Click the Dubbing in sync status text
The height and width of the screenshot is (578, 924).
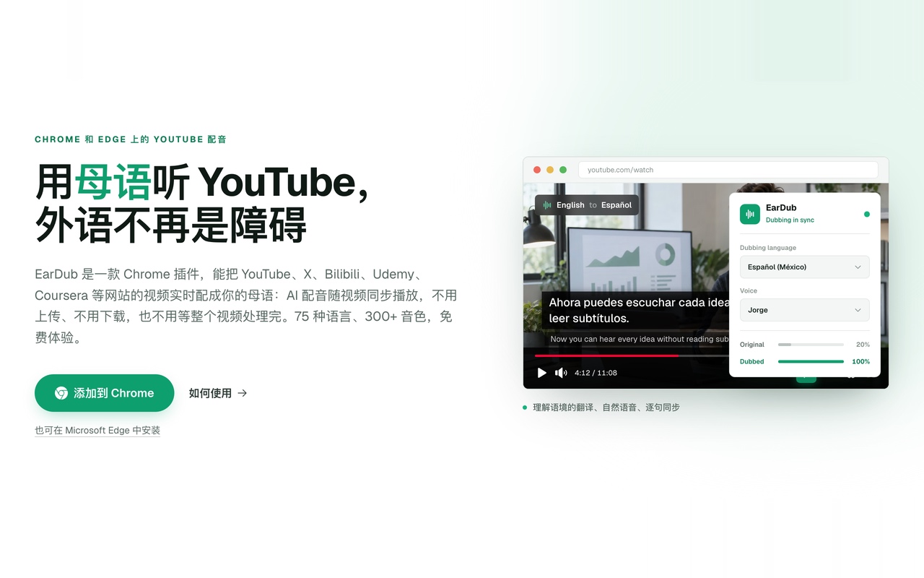click(x=790, y=220)
